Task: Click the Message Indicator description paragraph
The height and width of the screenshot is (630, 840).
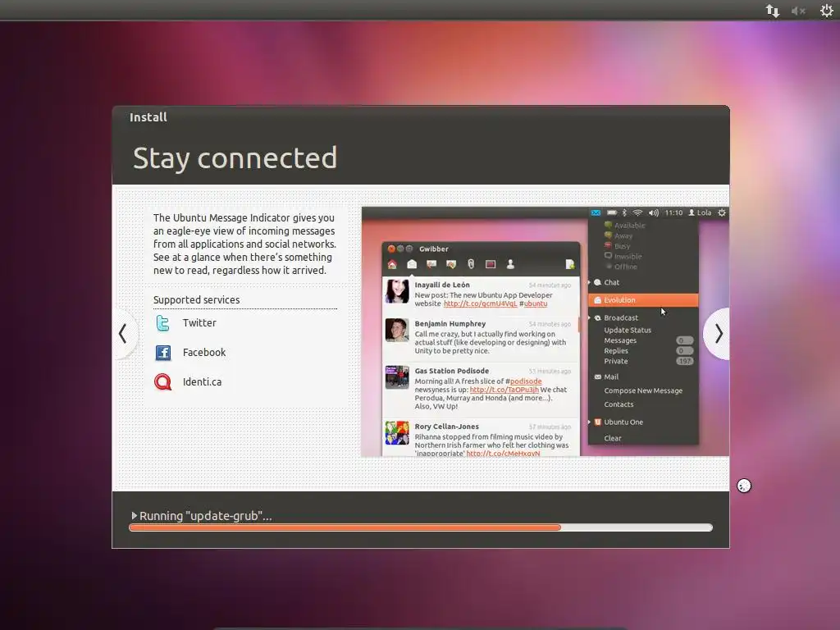Action: [x=244, y=244]
